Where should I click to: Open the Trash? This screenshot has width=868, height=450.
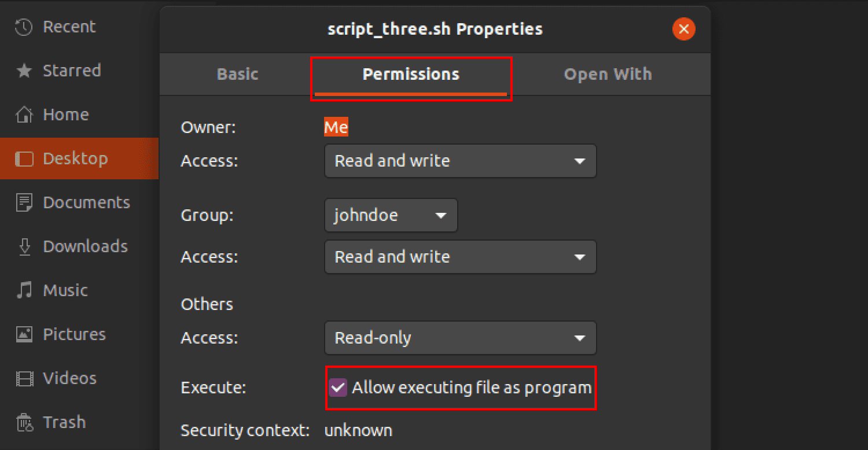tap(64, 422)
